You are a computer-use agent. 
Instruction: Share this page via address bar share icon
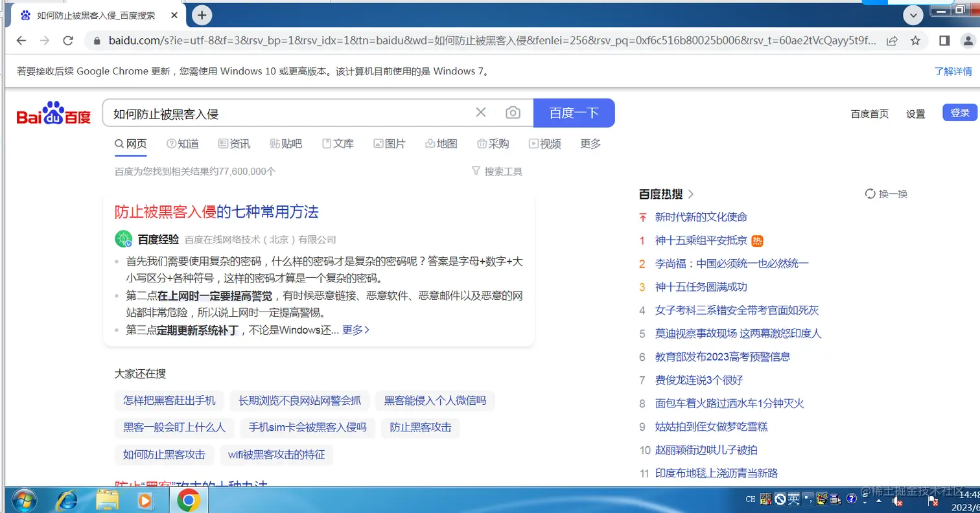tap(892, 41)
